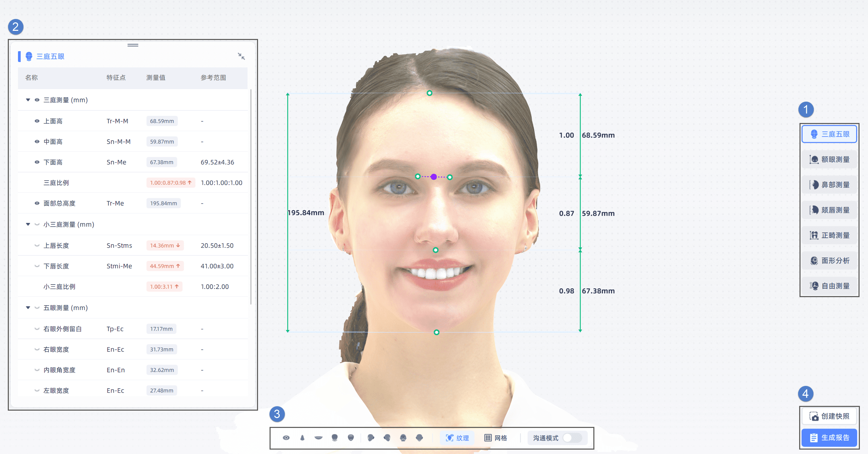The height and width of the screenshot is (454, 868).
Task: Click the menton landmark point at chin
Action: 436,332
